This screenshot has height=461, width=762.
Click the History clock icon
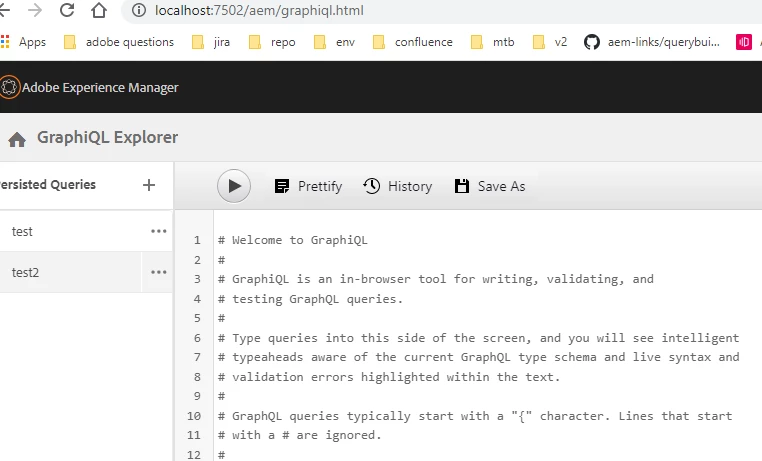click(x=372, y=186)
